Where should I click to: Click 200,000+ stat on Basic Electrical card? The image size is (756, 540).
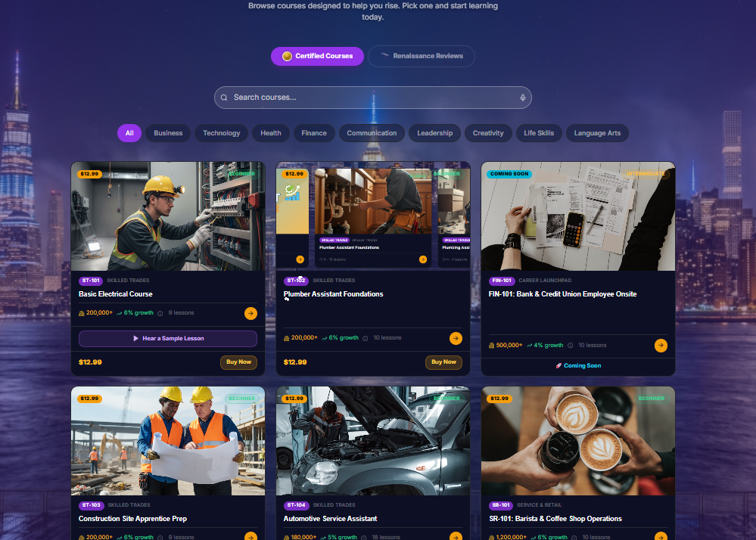pyautogui.click(x=95, y=313)
